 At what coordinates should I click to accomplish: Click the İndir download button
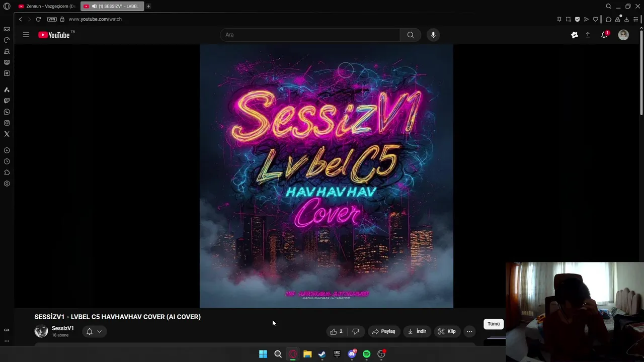click(x=417, y=331)
